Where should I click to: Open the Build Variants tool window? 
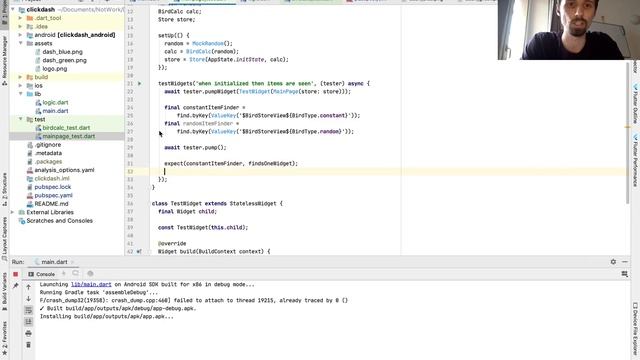point(4,292)
